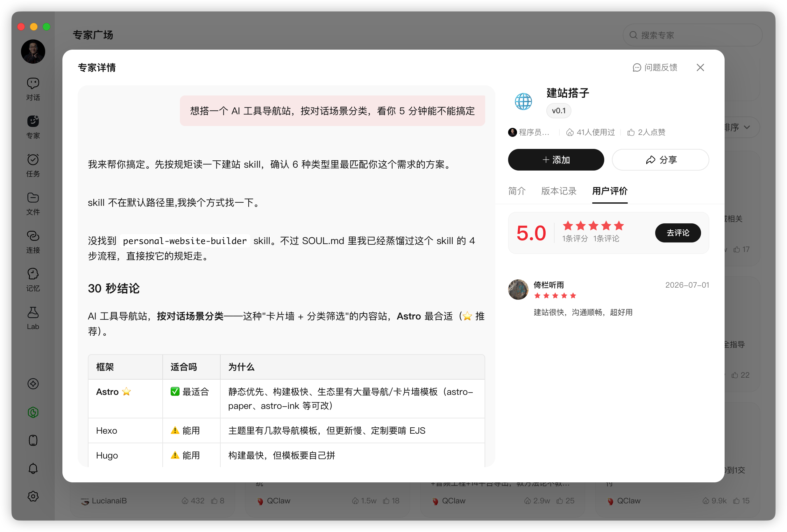
Task: Click the phone device icon in sidebar
Action: coord(33,440)
